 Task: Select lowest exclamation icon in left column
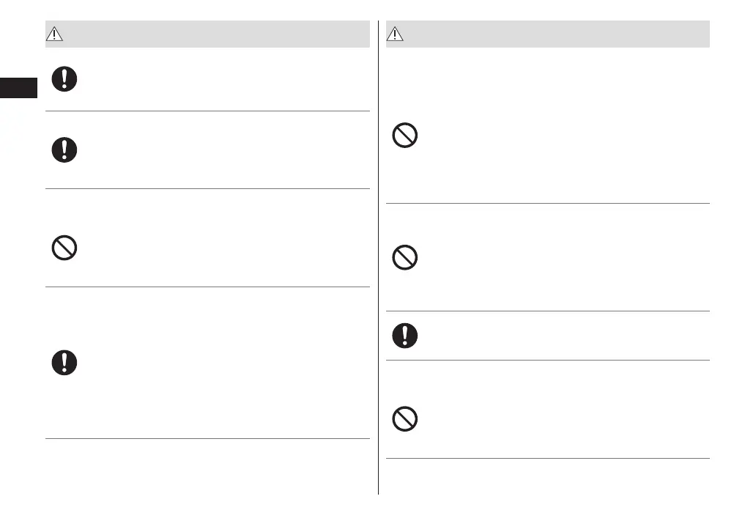pyautogui.click(x=64, y=363)
